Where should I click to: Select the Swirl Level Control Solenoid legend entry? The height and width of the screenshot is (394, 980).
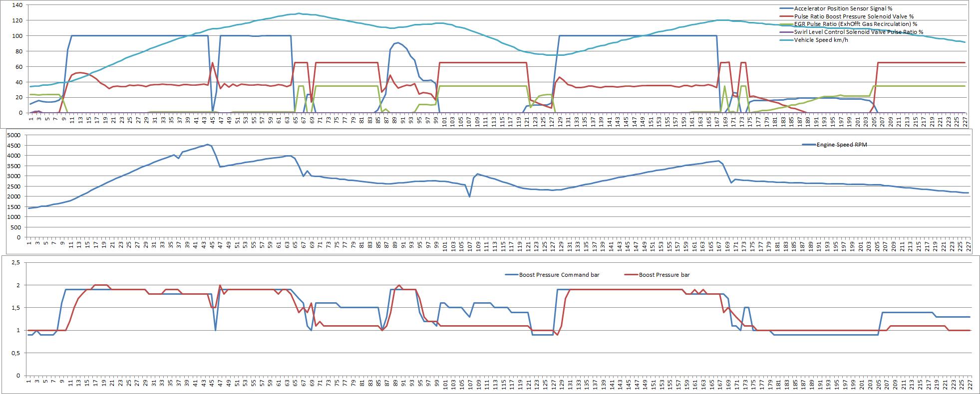[x=858, y=32]
